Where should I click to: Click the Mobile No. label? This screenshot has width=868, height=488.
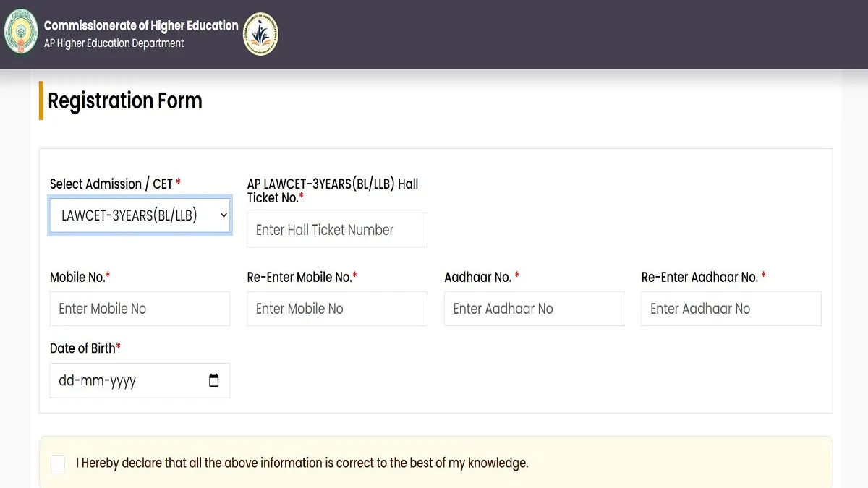(x=80, y=277)
